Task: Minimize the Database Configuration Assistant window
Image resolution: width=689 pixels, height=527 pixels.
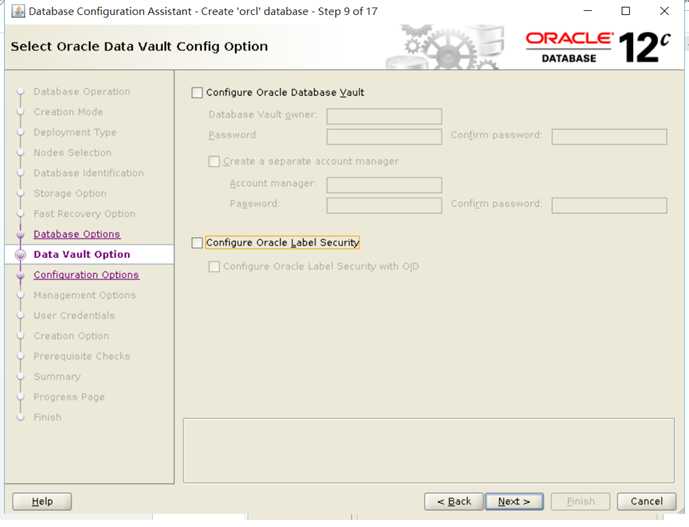Action: point(588,11)
